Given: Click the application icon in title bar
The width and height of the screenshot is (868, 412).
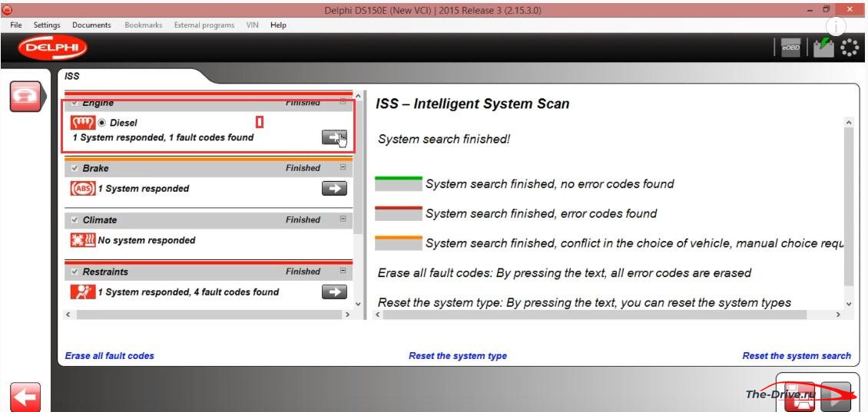Looking at the screenshot, I should (x=7, y=10).
